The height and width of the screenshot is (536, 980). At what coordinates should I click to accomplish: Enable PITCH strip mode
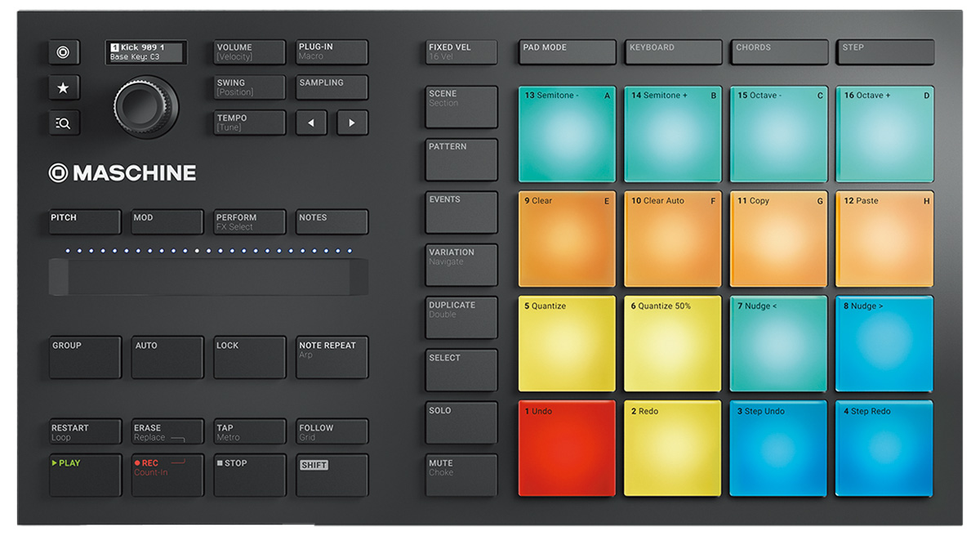(x=85, y=222)
